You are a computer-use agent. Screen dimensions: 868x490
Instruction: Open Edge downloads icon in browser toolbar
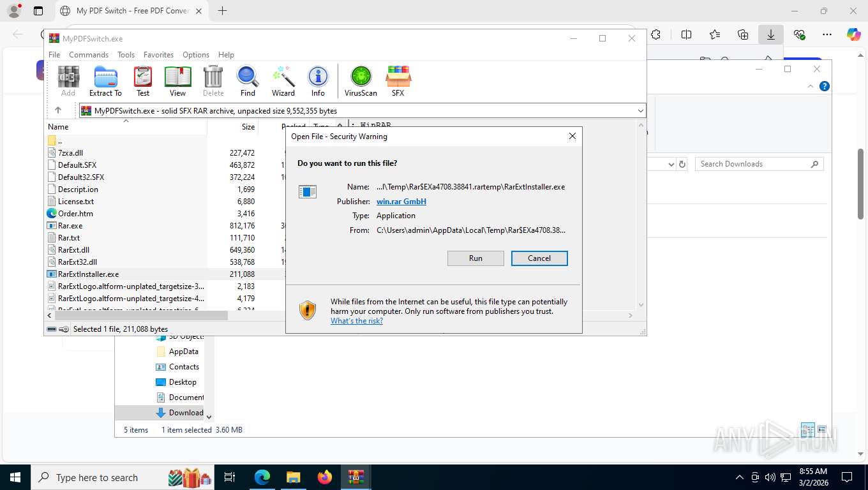771,34
